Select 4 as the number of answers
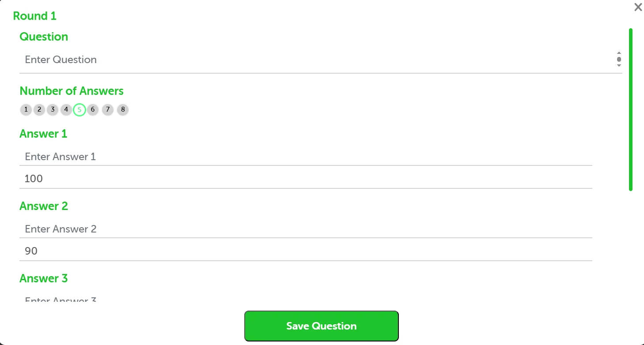The width and height of the screenshot is (644, 345). (x=66, y=109)
